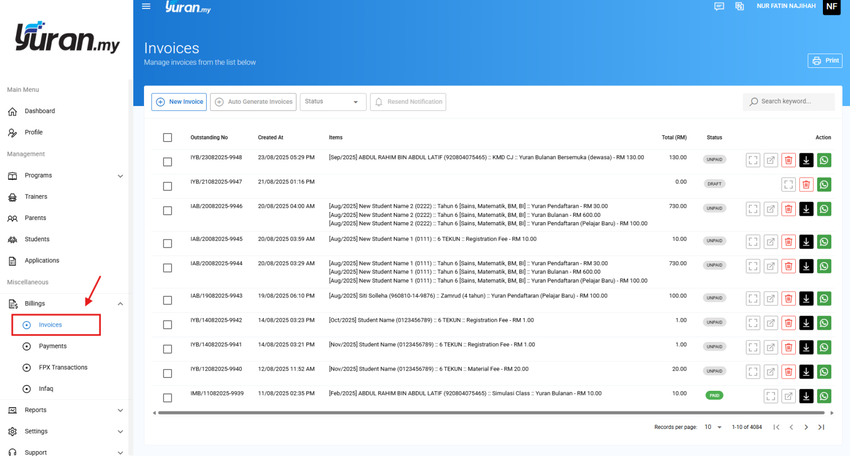This screenshot has height=456, width=850.
Task: Sort by Created At column header
Action: pos(271,138)
